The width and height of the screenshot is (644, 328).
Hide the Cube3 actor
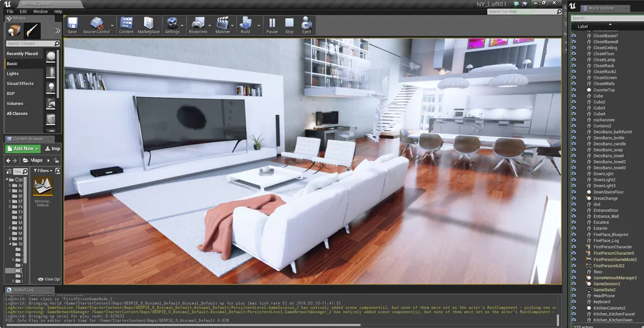pyautogui.click(x=574, y=108)
